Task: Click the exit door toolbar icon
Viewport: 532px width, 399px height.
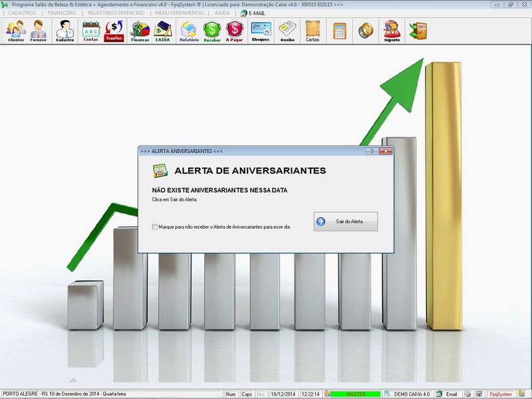Action: (x=419, y=31)
